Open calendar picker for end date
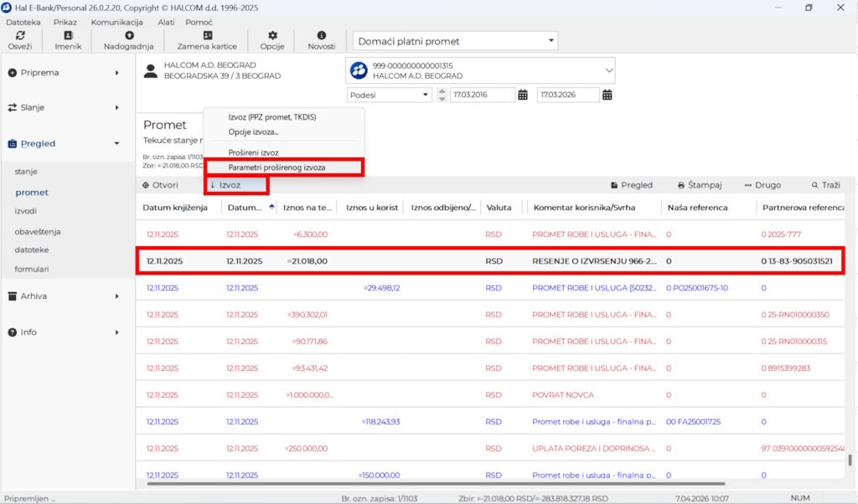 [607, 95]
